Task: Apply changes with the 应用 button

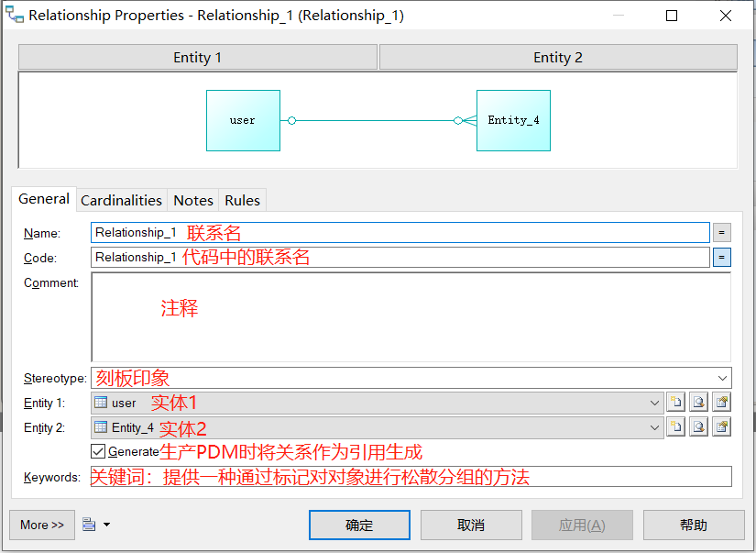Action: click(582, 525)
